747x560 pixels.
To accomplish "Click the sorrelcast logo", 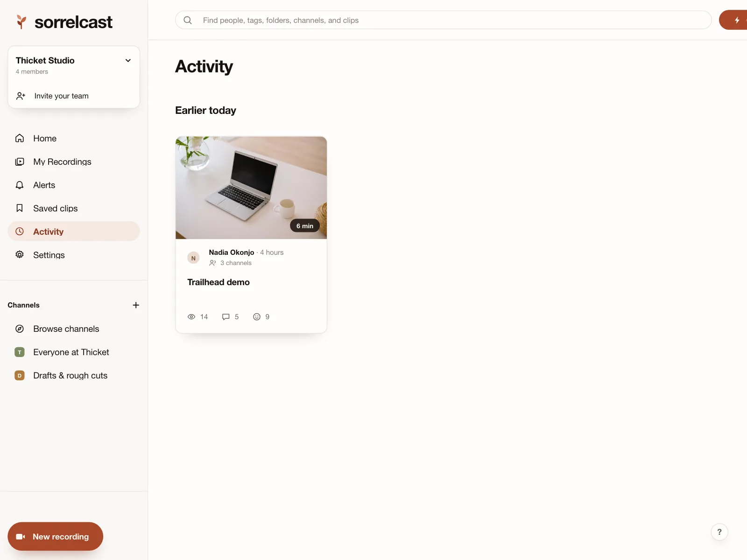I will [x=64, y=22].
